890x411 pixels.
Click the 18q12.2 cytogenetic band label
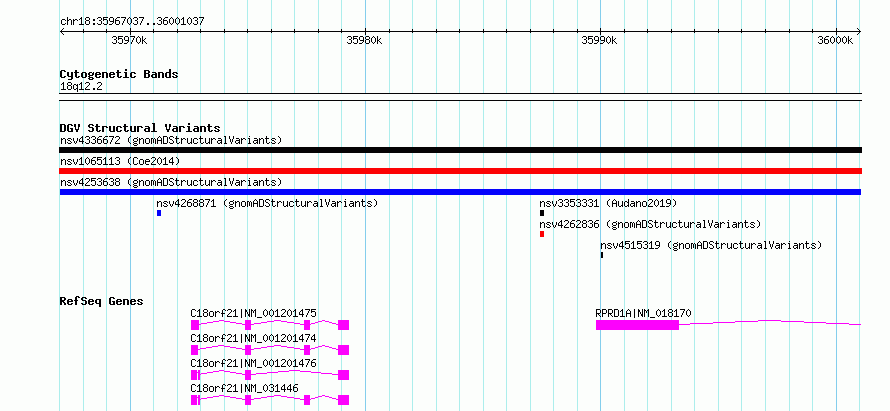point(81,86)
